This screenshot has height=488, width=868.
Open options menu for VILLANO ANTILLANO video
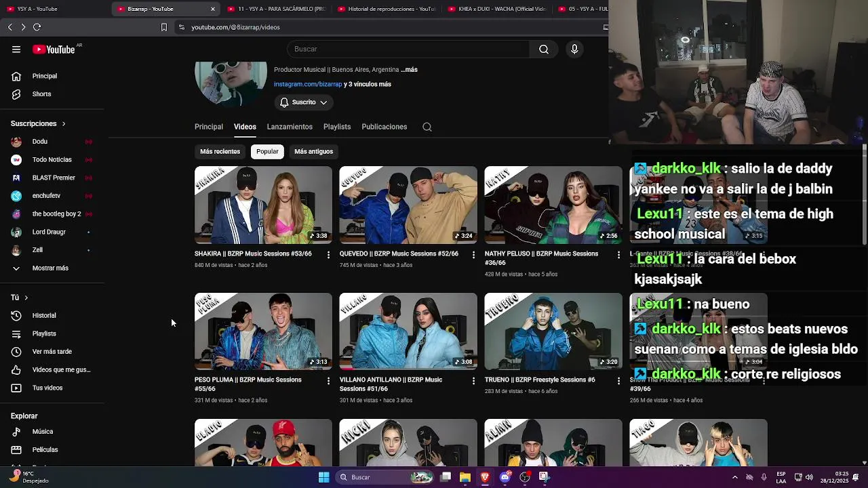tap(473, 381)
